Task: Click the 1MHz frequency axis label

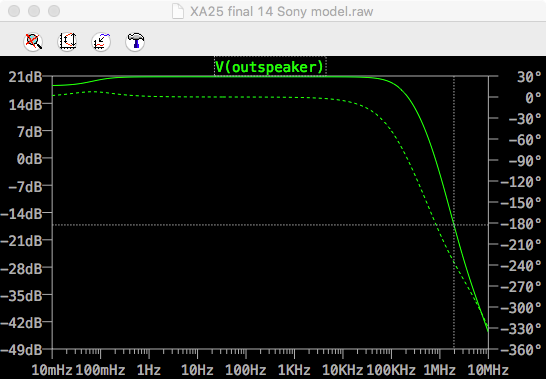Action: coord(439,370)
